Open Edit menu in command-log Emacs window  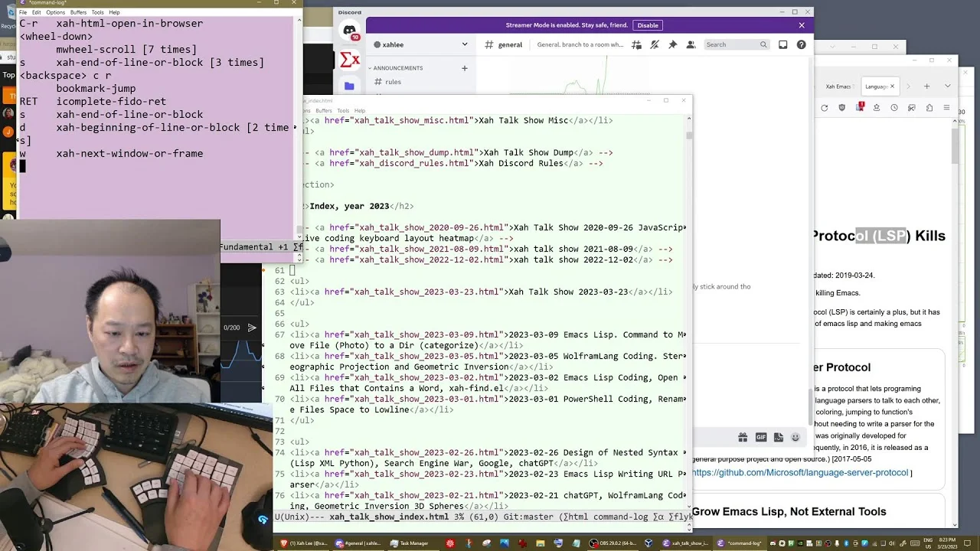36,12
